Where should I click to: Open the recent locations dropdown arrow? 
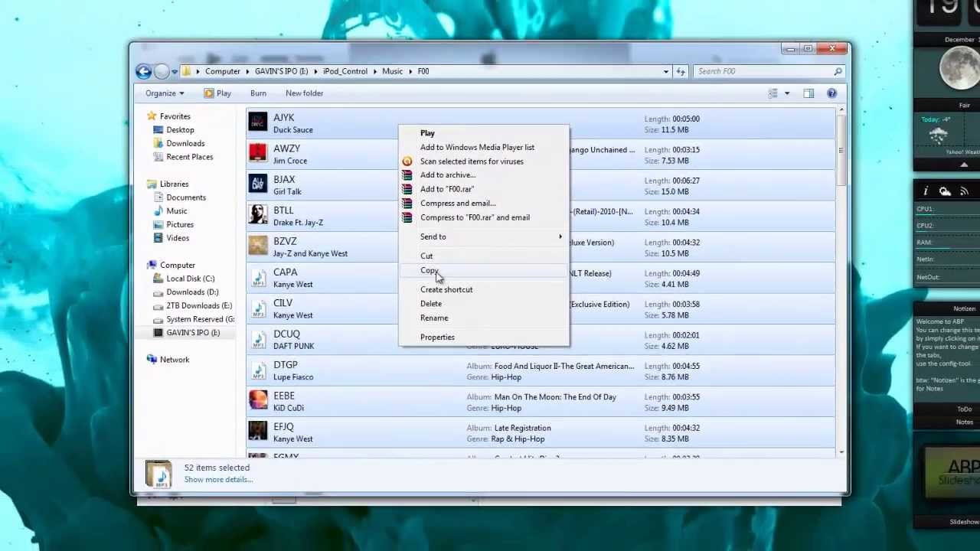175,72
